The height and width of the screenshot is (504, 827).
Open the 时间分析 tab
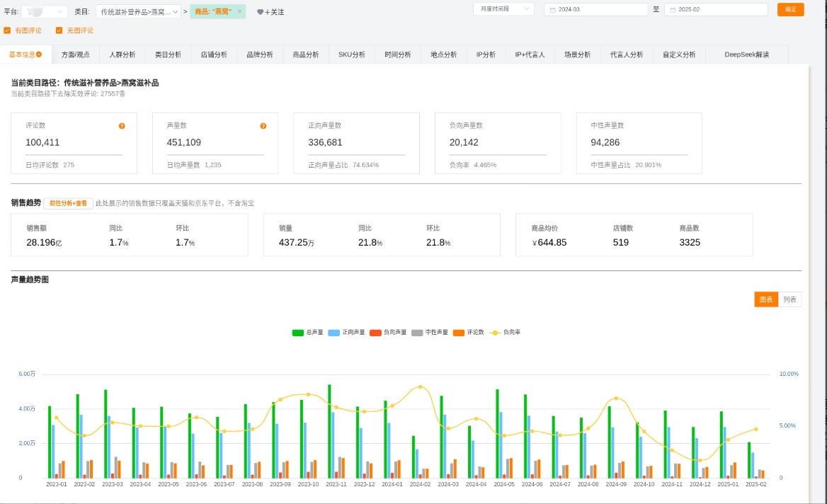coord(398,55)
